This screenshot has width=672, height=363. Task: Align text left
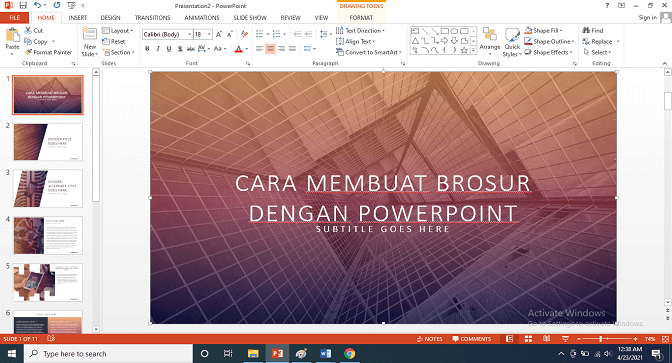tap(259, 48)
